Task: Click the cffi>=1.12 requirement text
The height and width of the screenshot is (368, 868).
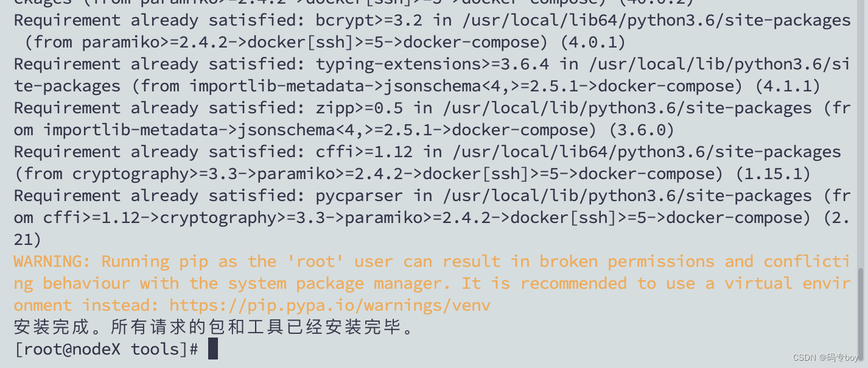Action: [363, 152]
